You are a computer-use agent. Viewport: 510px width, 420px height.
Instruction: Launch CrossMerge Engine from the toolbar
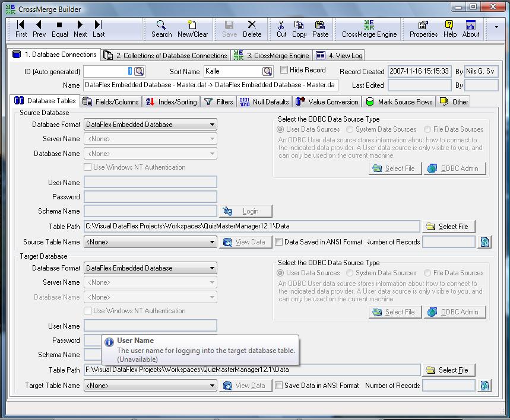pos(369,29)
